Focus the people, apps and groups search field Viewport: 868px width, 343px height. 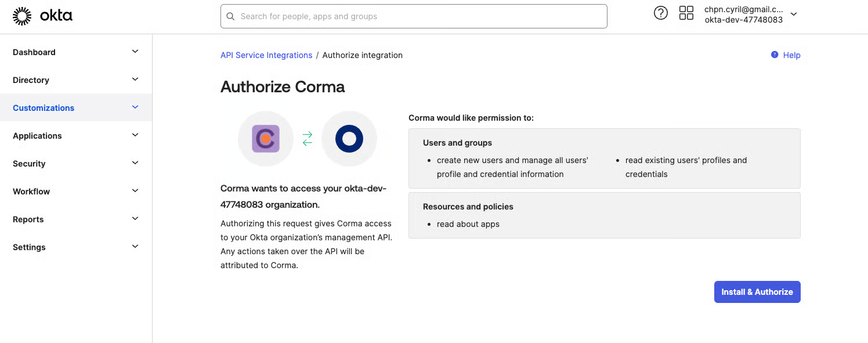pyautogui.click(x=418, y=16)
